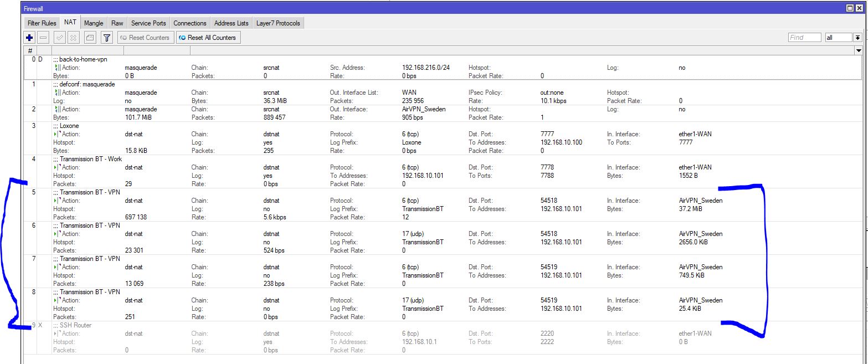Select the Loxone rule comment
Screen dimensions: 868x364
(66, 126)
